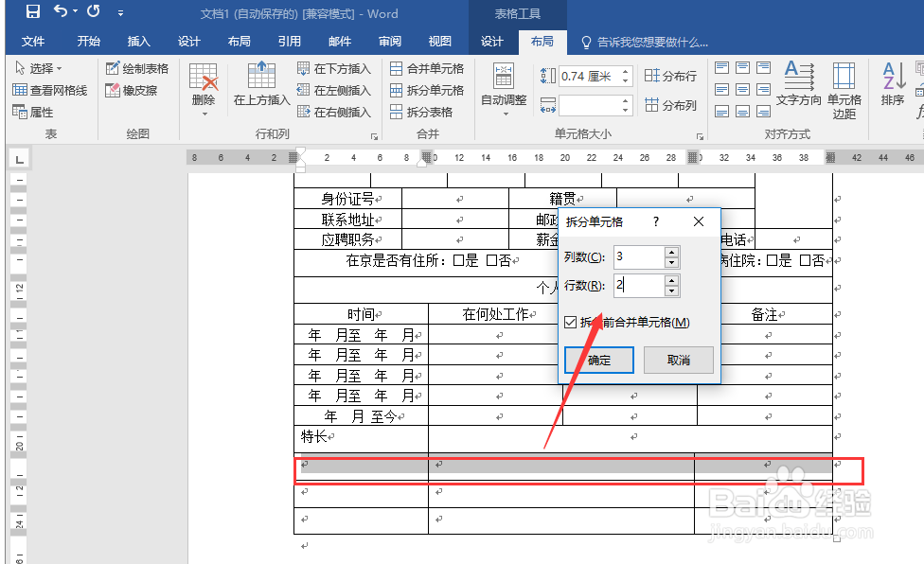This screenshot has height=564, width=924.
Task: Open the 选择 dropdown in the table group
Action: pyautogui.click(x=38, y=68)
